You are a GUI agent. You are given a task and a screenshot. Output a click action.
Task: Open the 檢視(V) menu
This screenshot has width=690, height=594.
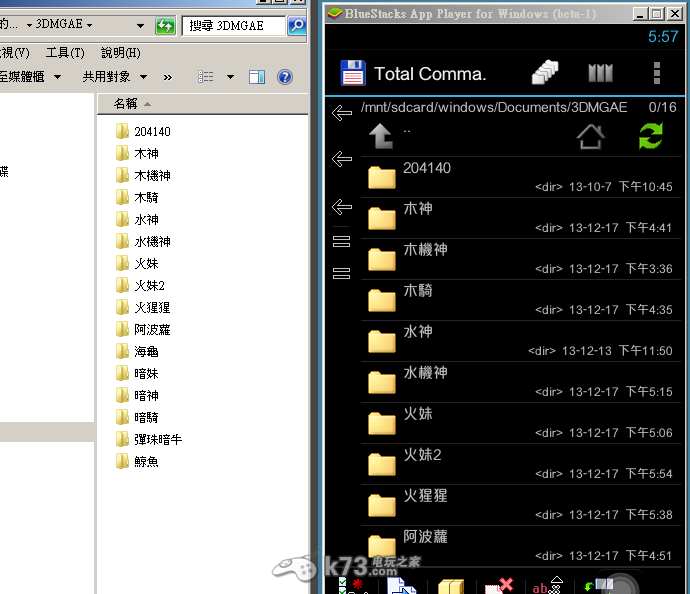click(x=15, y=53)
